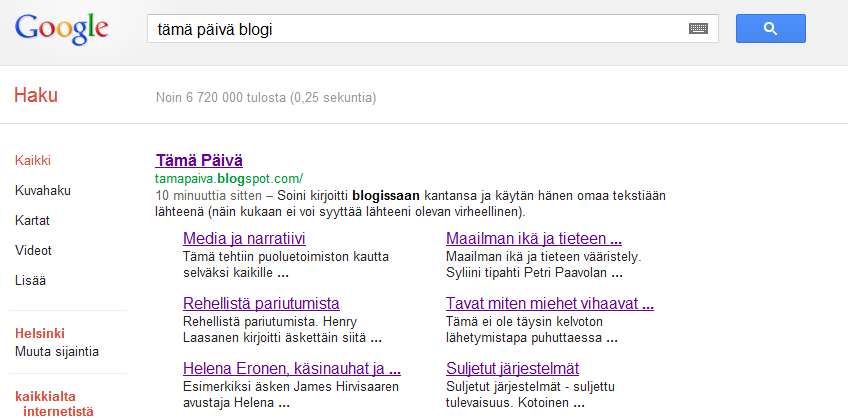This screenshot has width=848, height=418.
Task: Click snippet 'Tämä tehtiin puoluetoimiston kautta'
Action: pos(286,256)
